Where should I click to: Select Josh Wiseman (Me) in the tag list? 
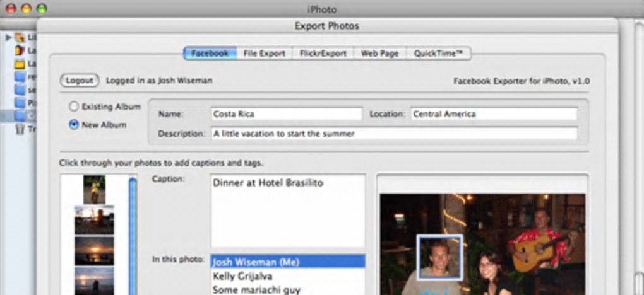(287, 262)
